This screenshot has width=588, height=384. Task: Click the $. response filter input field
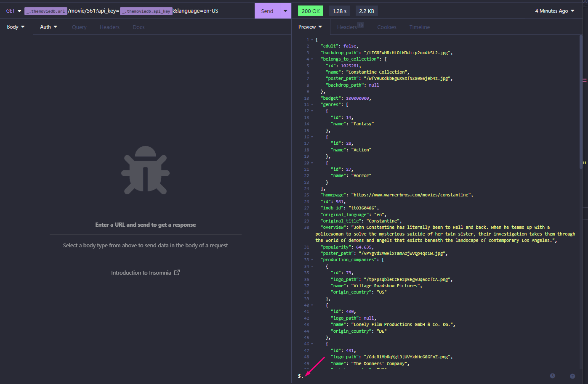(421, 376)
